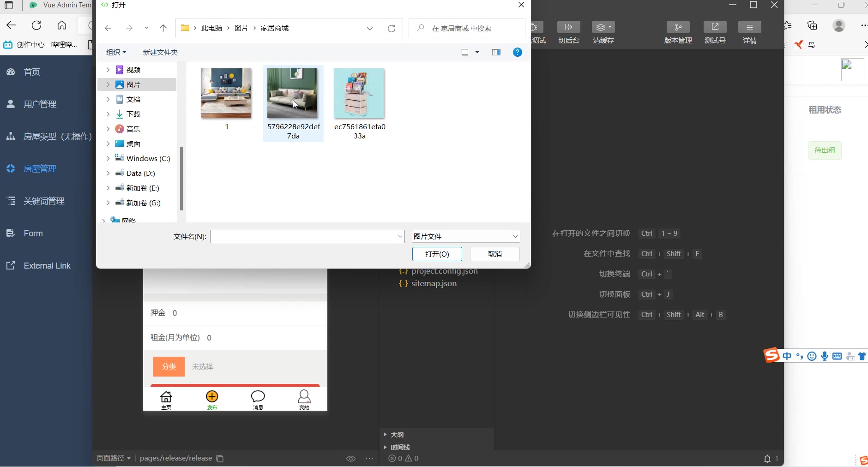868x467 pixels.
Task: Select the ec7561861efa033a bookshelf thumbnail
Action: click(x=359, y=94)
